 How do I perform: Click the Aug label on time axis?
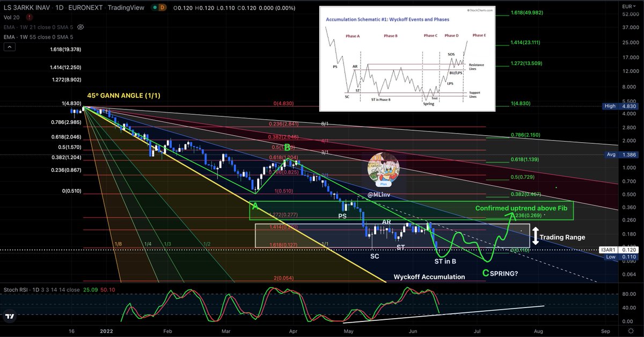tap(539, 331)
